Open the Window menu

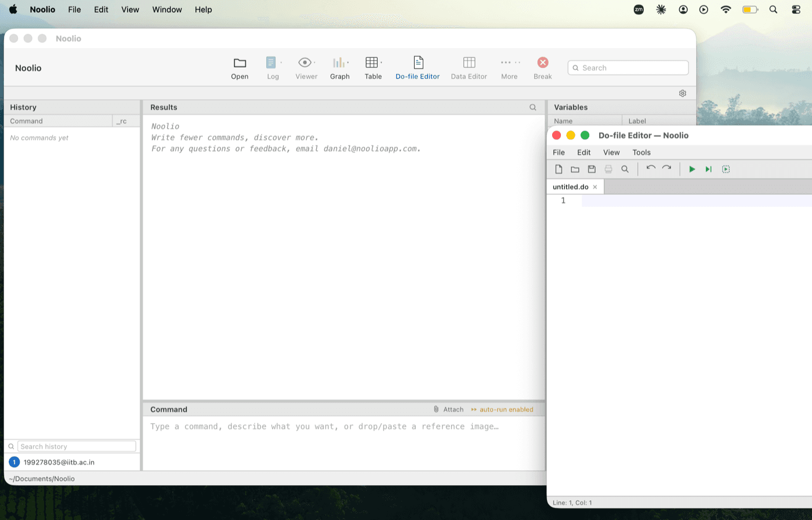[x=167, y=9]
